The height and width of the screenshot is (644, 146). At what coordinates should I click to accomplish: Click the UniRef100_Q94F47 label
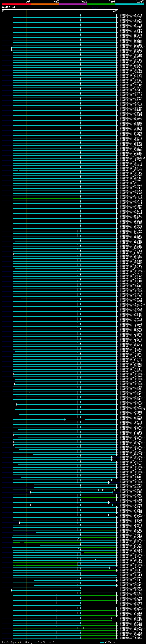pyautogui.click(x=131, y=67)
